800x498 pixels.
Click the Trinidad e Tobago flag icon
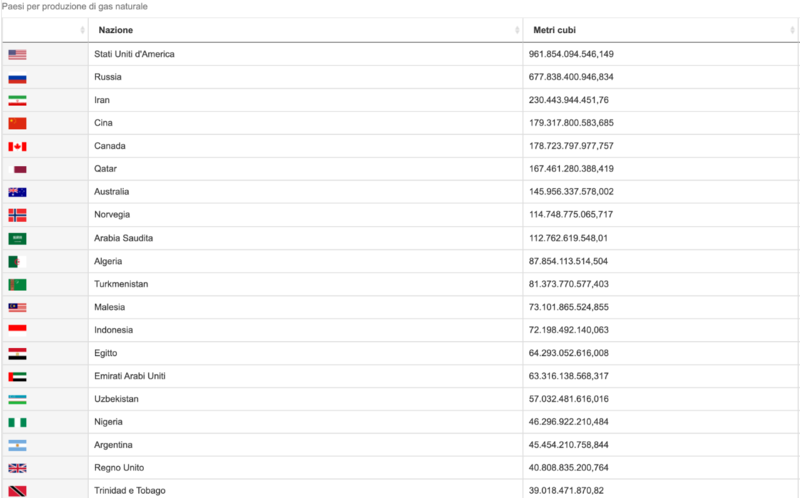tap(17, 491)
